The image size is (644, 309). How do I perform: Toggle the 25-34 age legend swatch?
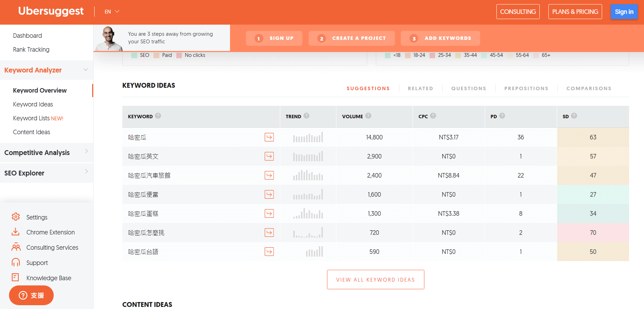coord(432,55)
